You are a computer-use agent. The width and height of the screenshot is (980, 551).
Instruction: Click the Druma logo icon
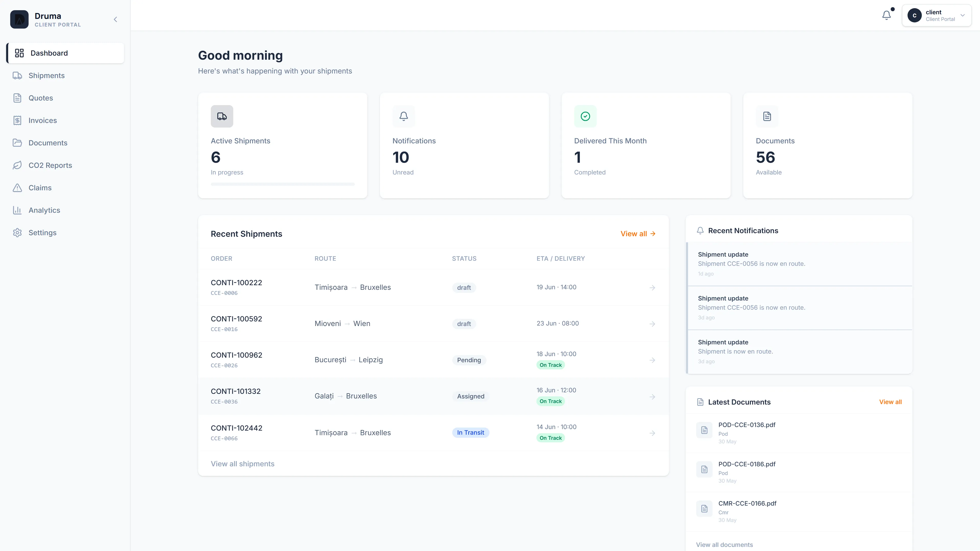point(19,19)
